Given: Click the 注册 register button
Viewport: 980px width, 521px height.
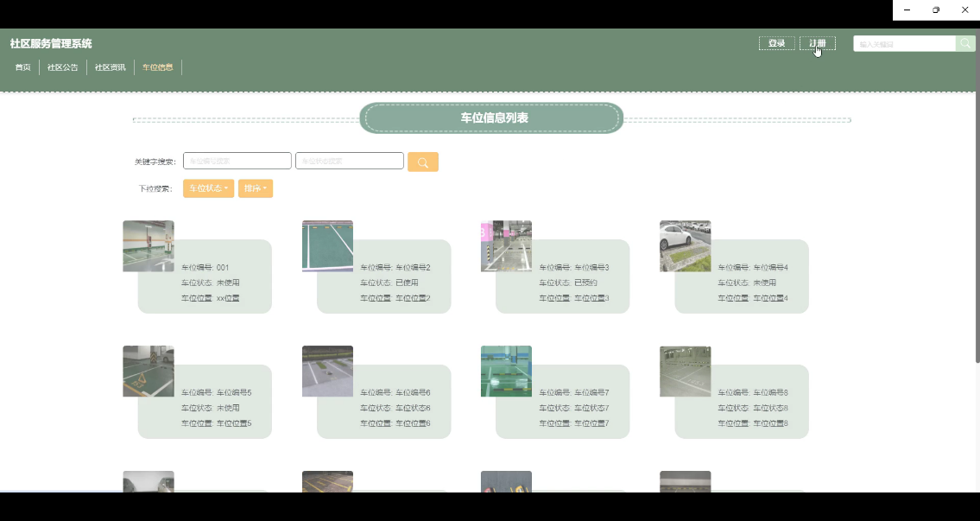Looking at the screenshot, I should pyautogui.click(x=817, y=43).
